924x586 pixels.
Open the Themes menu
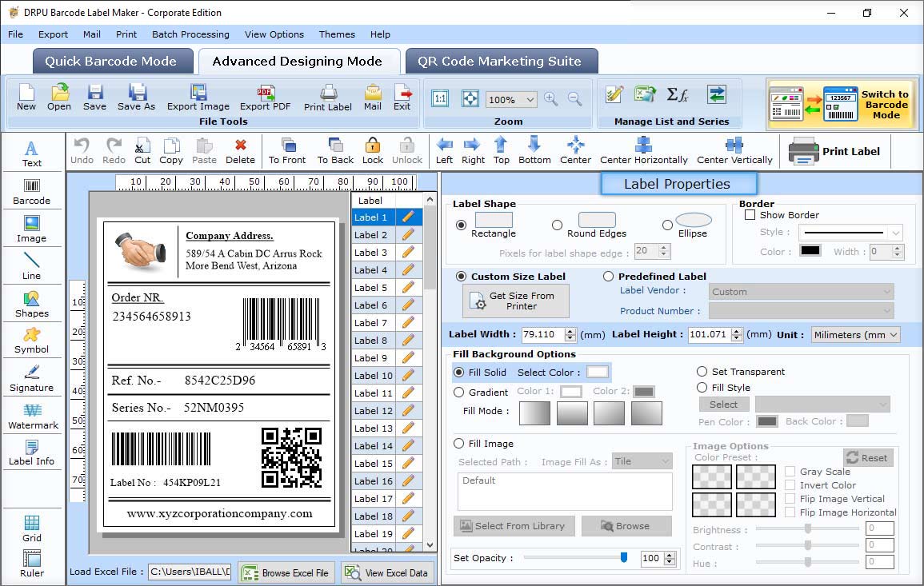point(337,34)
